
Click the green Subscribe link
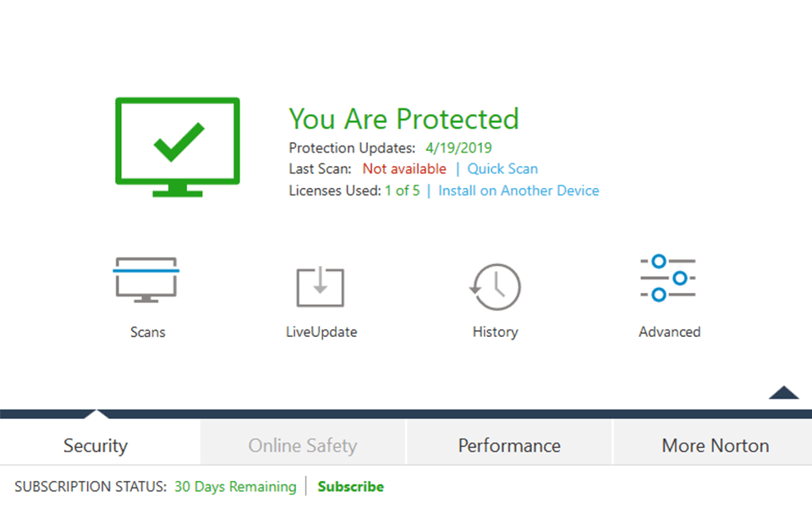click(350, 487)
